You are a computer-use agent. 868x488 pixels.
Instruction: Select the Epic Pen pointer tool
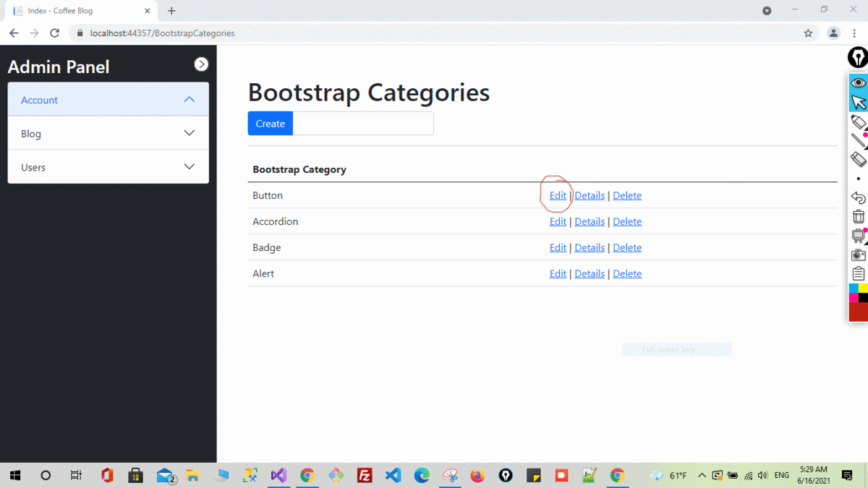pyautogui.click(x=858, y=102)
